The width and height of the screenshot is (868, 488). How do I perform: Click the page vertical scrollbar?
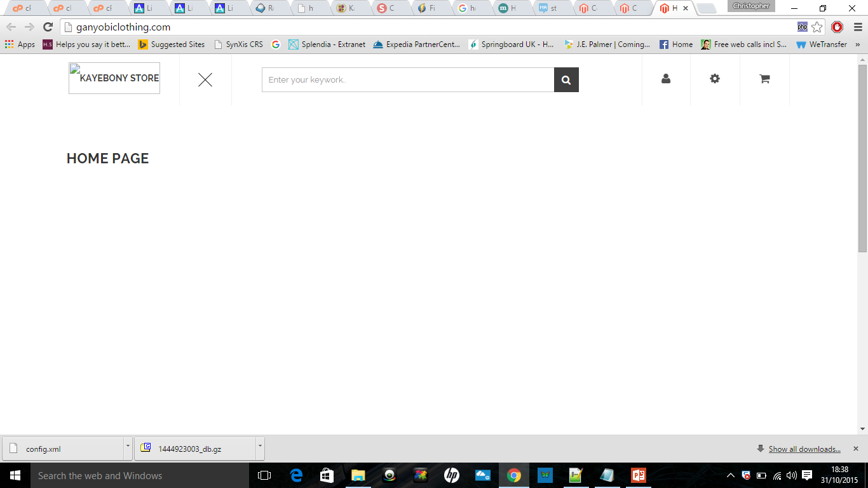[862, 159]
